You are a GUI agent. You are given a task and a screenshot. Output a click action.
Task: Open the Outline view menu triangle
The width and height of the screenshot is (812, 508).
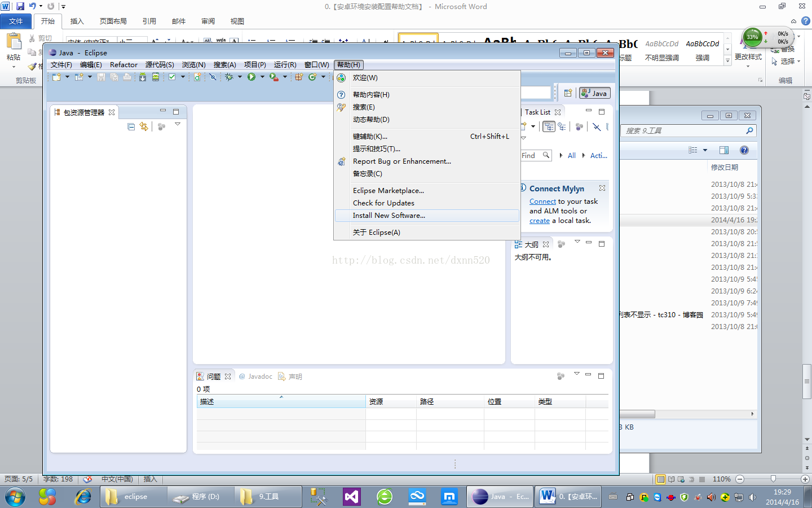pos(577,242)
